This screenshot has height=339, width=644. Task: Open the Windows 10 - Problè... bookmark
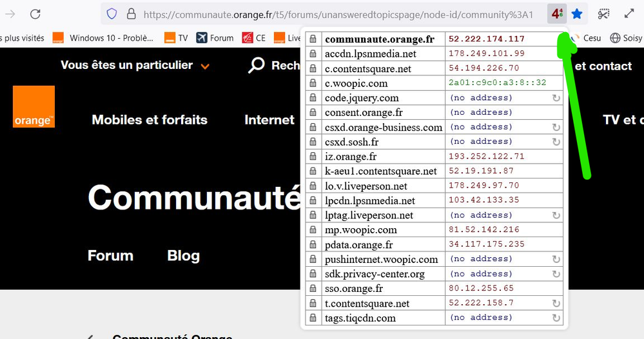[103, 38]
